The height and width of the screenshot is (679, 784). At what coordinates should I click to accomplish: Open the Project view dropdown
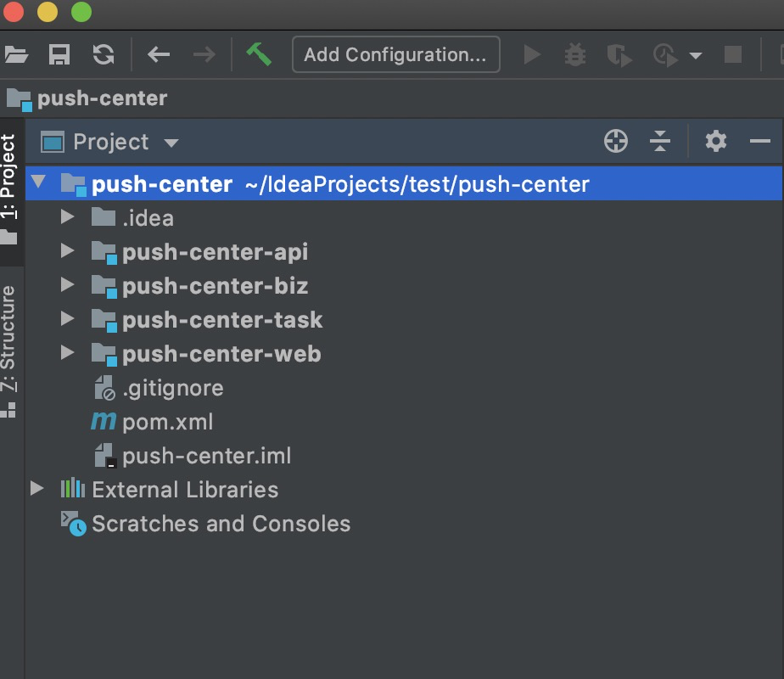pyautogui.click(x=171, y=143)
